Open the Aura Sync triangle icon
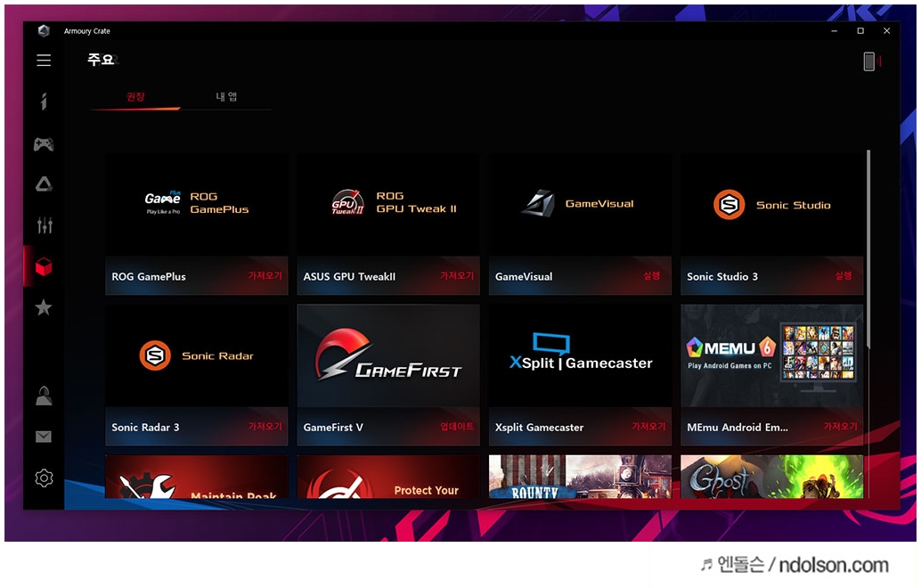921x588 pixels. tap(44, 184)
